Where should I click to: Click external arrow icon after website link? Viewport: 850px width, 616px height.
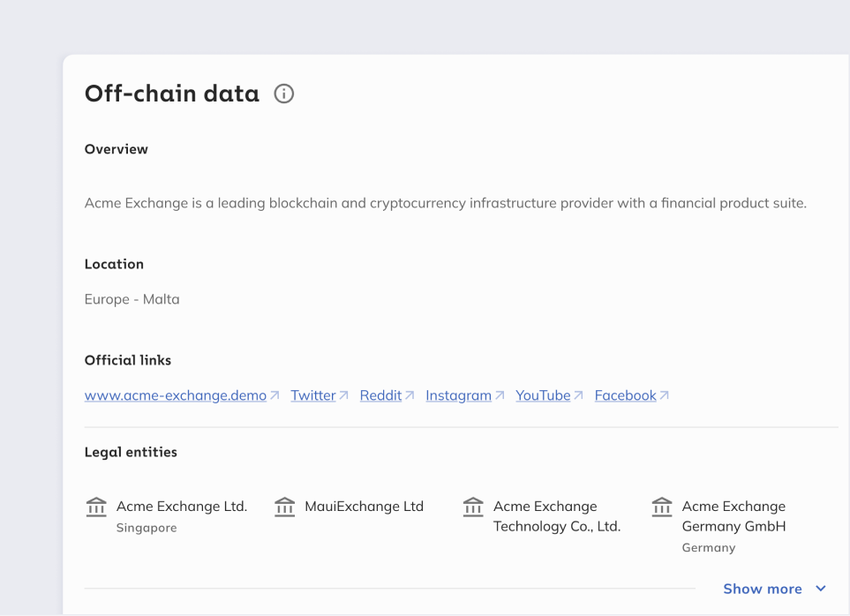[x=275, y=396]
